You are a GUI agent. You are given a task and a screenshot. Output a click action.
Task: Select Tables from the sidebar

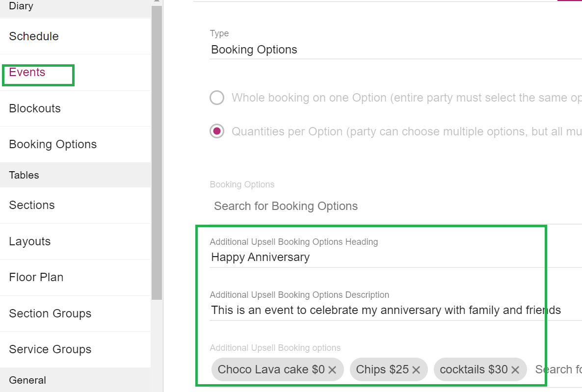(x=24, y=175)
